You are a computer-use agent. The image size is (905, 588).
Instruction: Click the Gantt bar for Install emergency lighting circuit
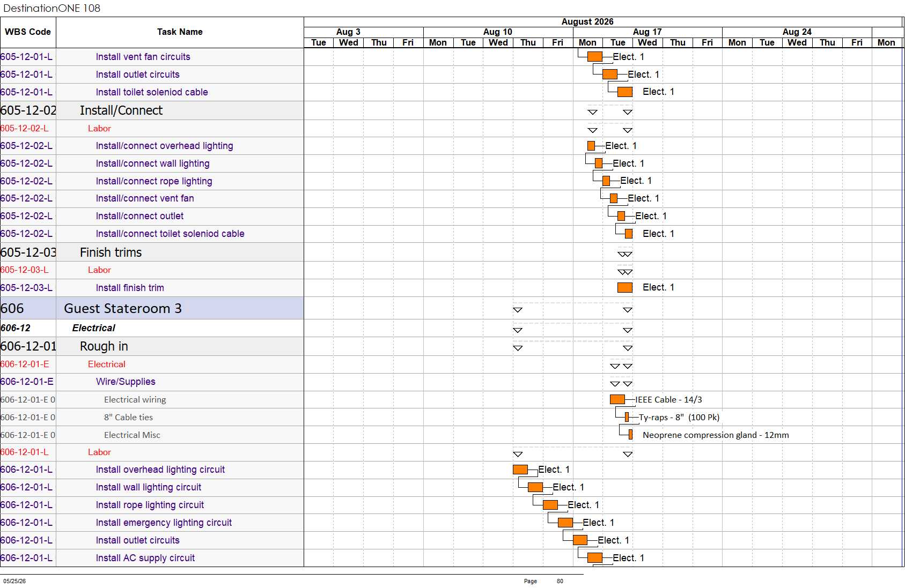(565, 523)
